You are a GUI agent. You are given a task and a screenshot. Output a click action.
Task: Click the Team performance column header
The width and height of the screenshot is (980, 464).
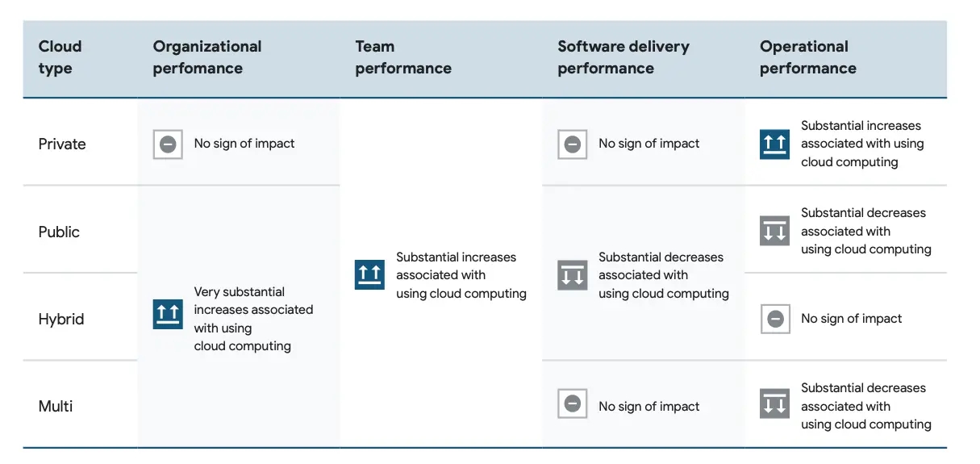pyautogui.click(x=403, y=57)
